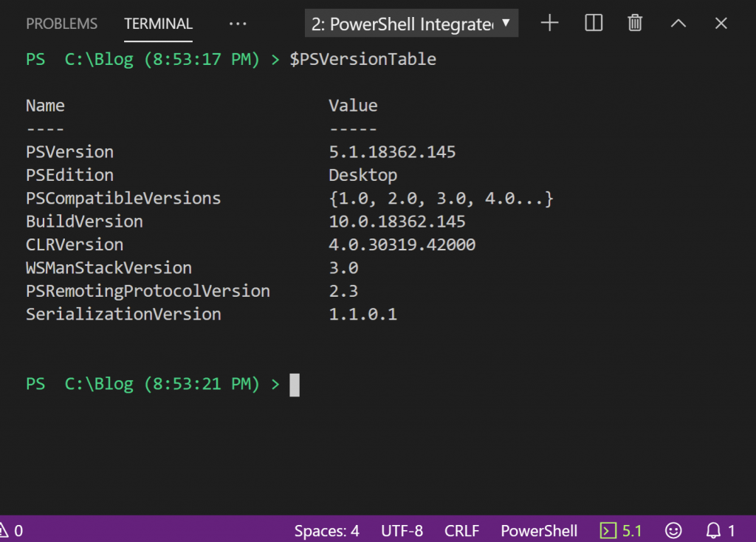This screenshot has height=542, width=756.
Task: Switch to the PROBLEMS tab
Action: [62, 23]
